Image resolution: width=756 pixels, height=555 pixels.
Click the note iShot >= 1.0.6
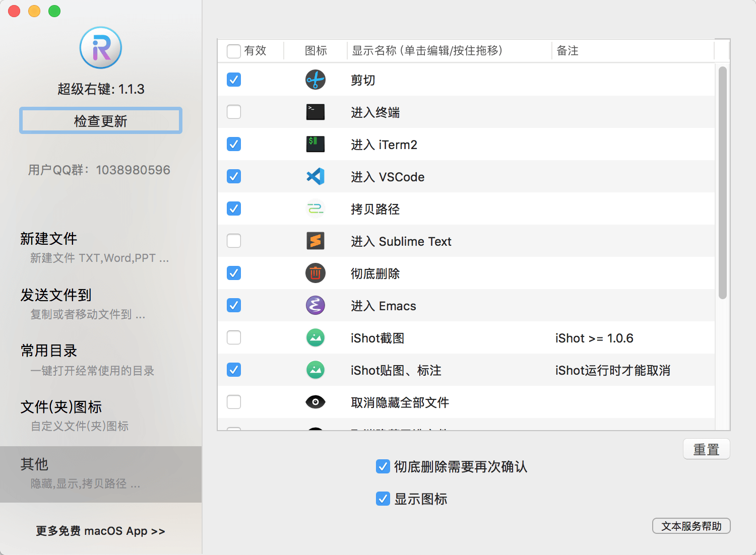(x=594, y=338)
